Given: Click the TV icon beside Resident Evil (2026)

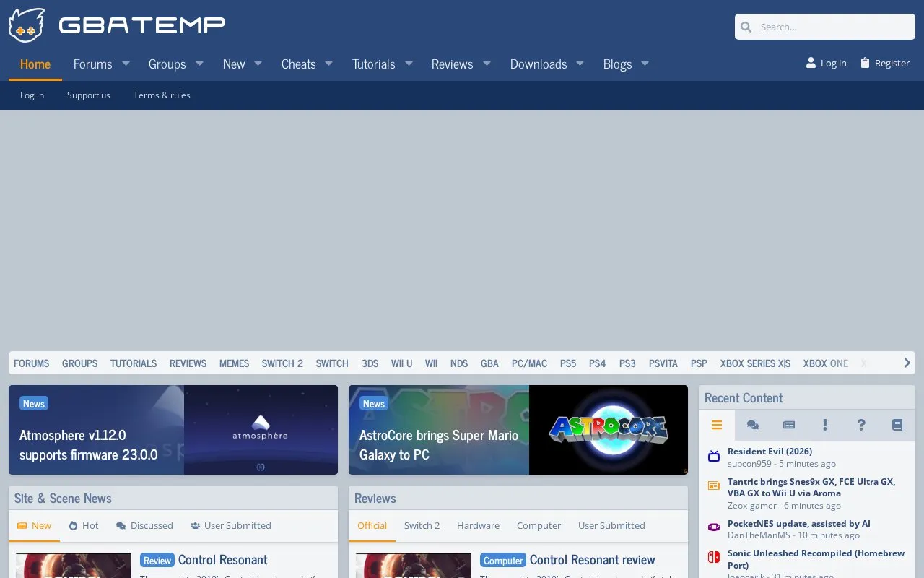Looking at the screenshot, I should tap(714, 457).
